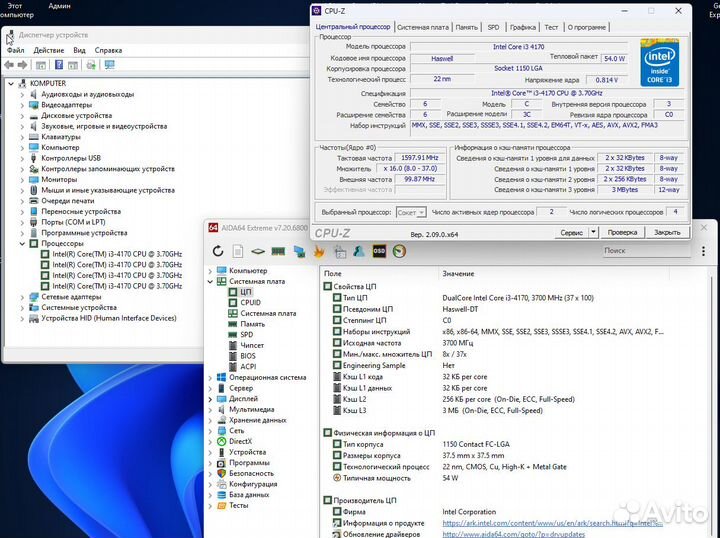Switch to SPD tab in CPU-Z
The image size is (720, 538).
click(493, 28)
